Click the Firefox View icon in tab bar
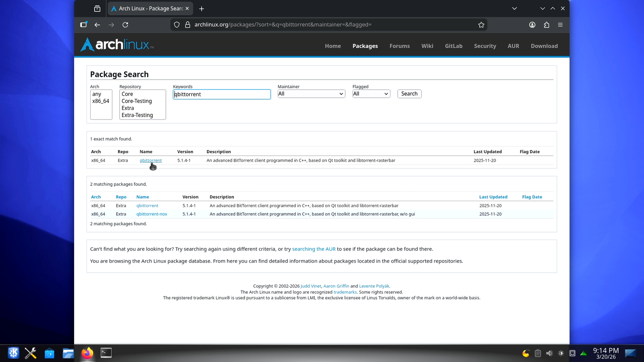This screenshot has width=644, height=362. click(97, 8)
